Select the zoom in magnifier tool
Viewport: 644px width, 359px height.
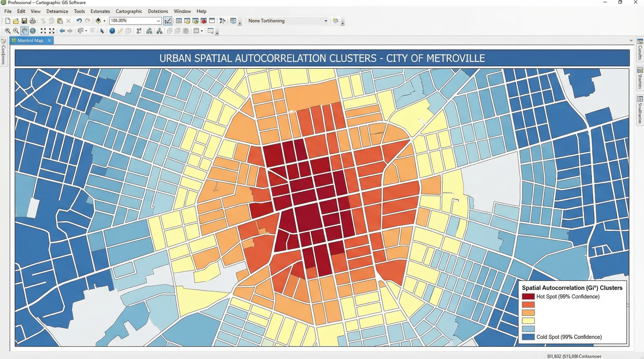(16, 31)
